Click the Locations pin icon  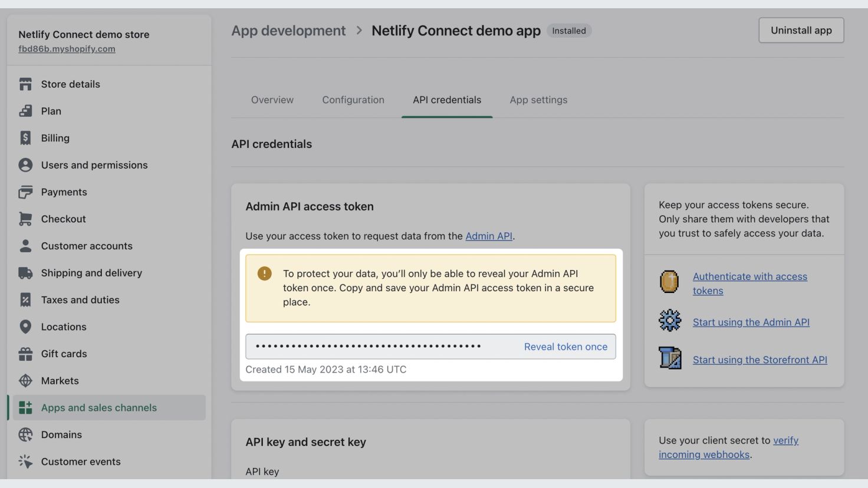(x=25, y=327)
